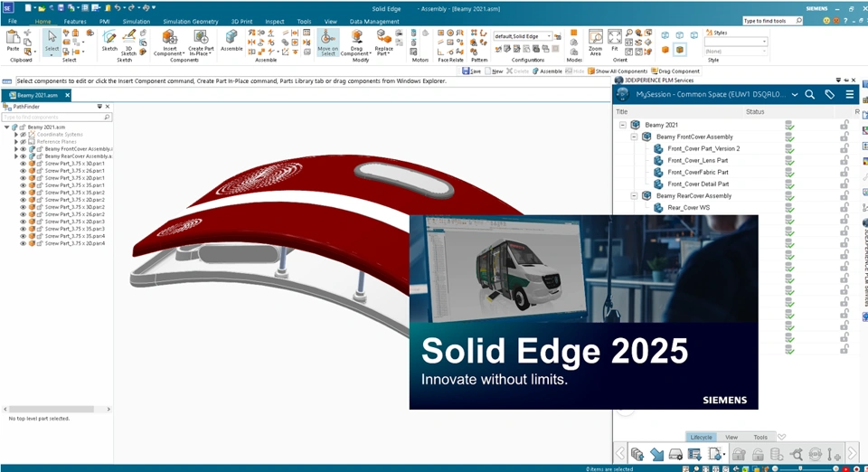The image size is (868, 472).
Task: Choose the 3D Sketch tool
Action: [x=128, y=42]
